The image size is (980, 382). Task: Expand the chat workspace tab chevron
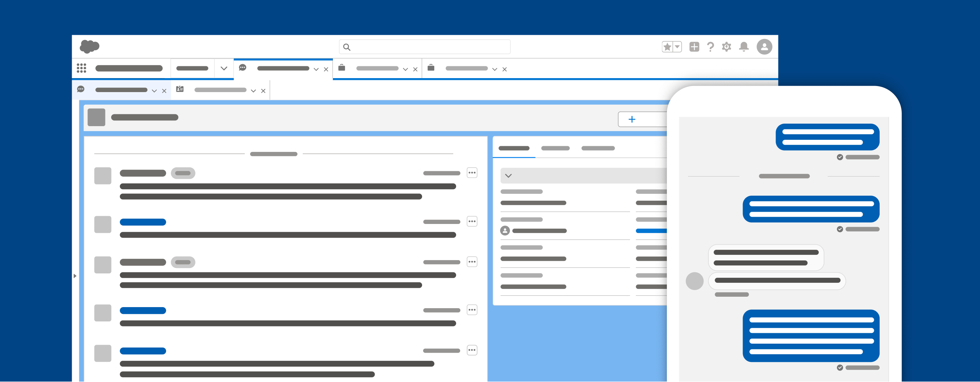pyautogui.click(x=316, y=69)
